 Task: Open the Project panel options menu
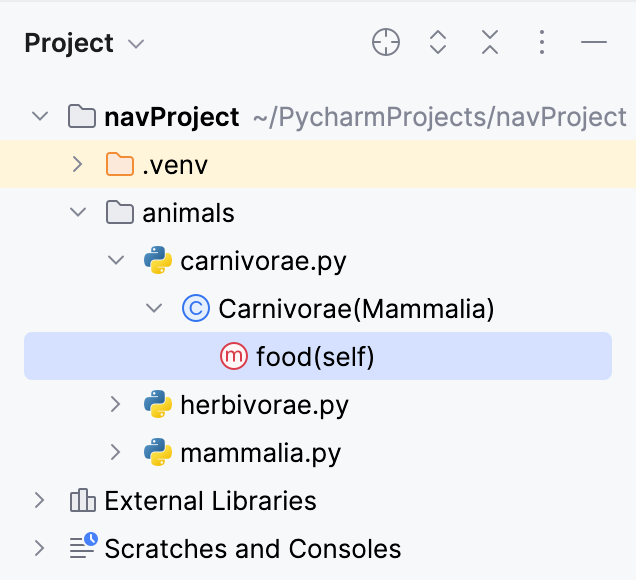[541, 42]
